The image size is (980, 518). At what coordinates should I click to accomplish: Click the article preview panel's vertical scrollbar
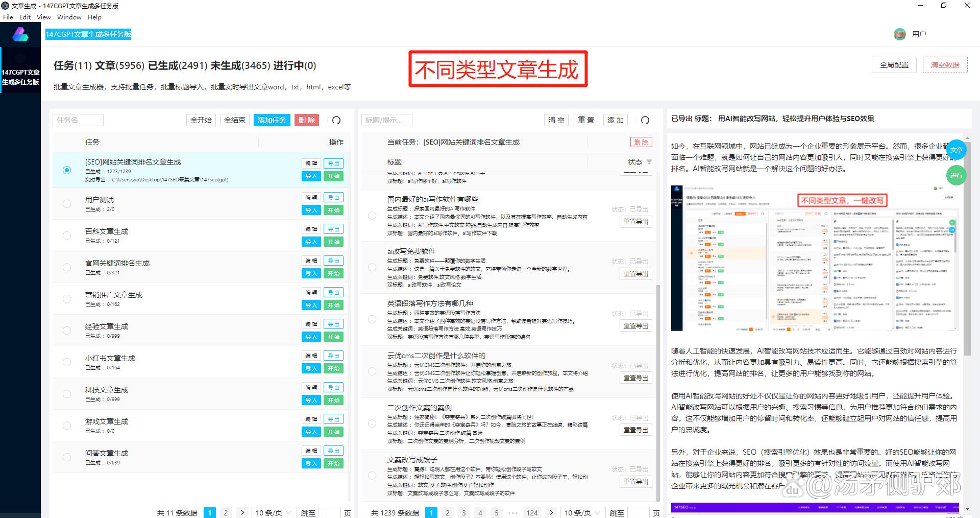tap(967, 307)
